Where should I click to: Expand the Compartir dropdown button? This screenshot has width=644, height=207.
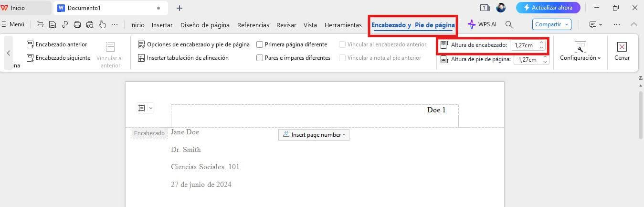tap(552, 24)
